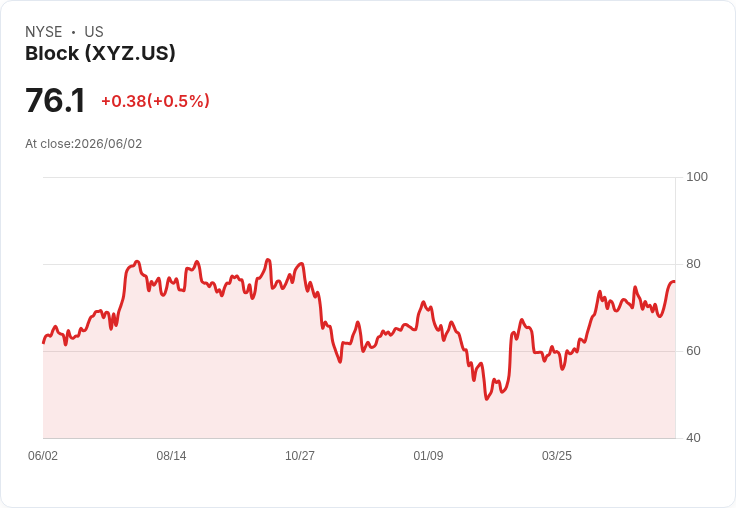The image size is (736, 508).
Task: Click the 06/02 x-axis date label
Action: point(43,455)
